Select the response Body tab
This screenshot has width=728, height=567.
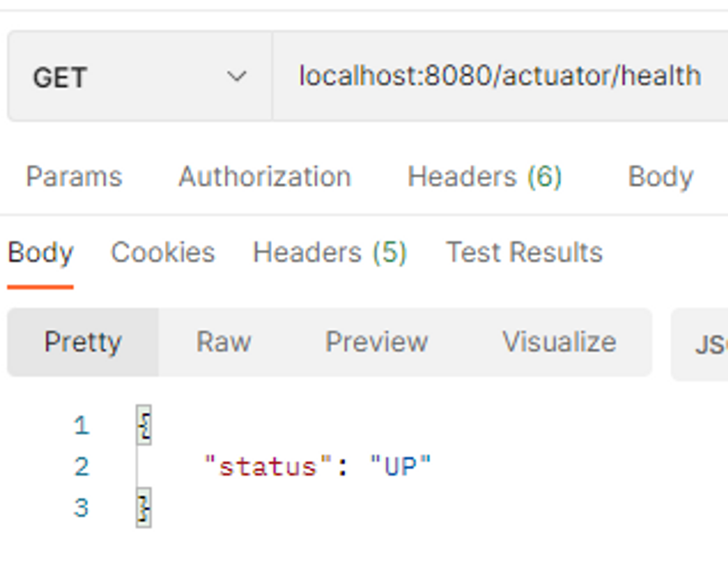click(x=41, y=253)
